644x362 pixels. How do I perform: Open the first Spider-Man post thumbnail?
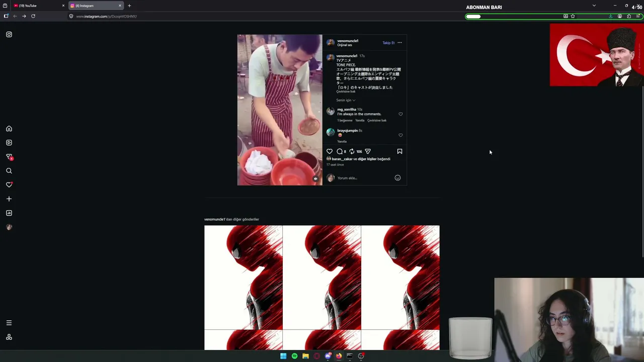pyautogui.click(x=244, y=278)
